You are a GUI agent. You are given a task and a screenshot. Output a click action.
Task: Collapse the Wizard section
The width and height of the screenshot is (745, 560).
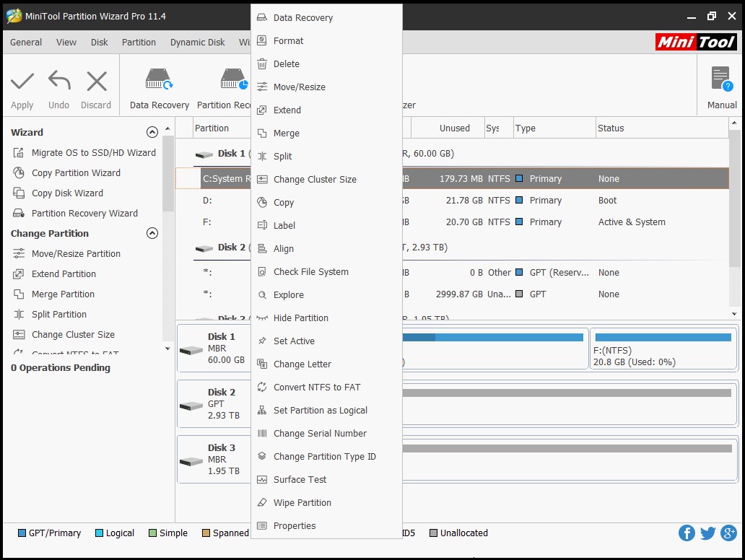point(152,133)
